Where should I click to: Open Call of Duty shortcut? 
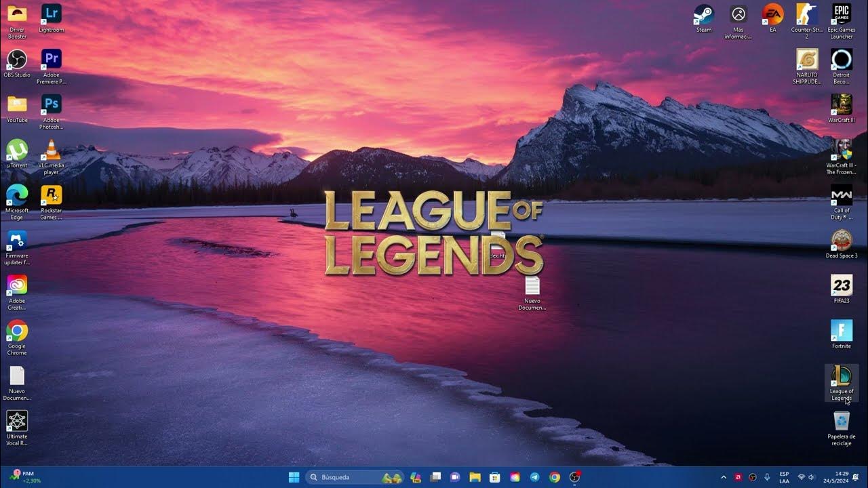click(842, 202)
